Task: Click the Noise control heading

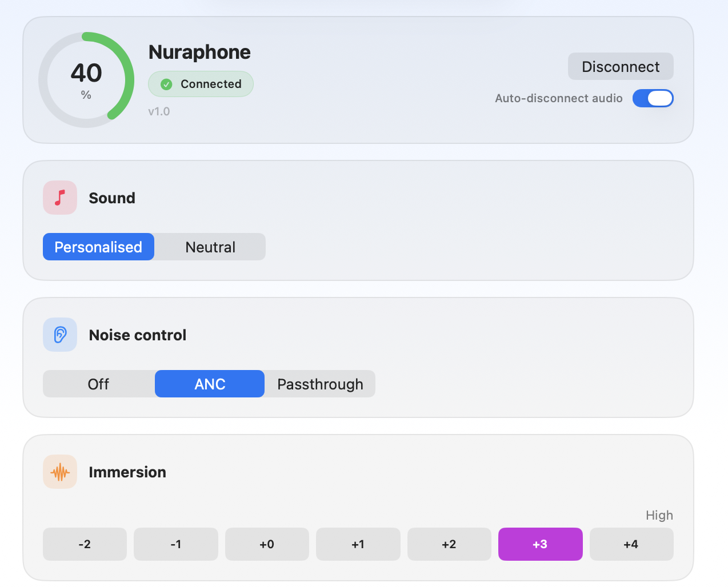Action: coord(138,335)
